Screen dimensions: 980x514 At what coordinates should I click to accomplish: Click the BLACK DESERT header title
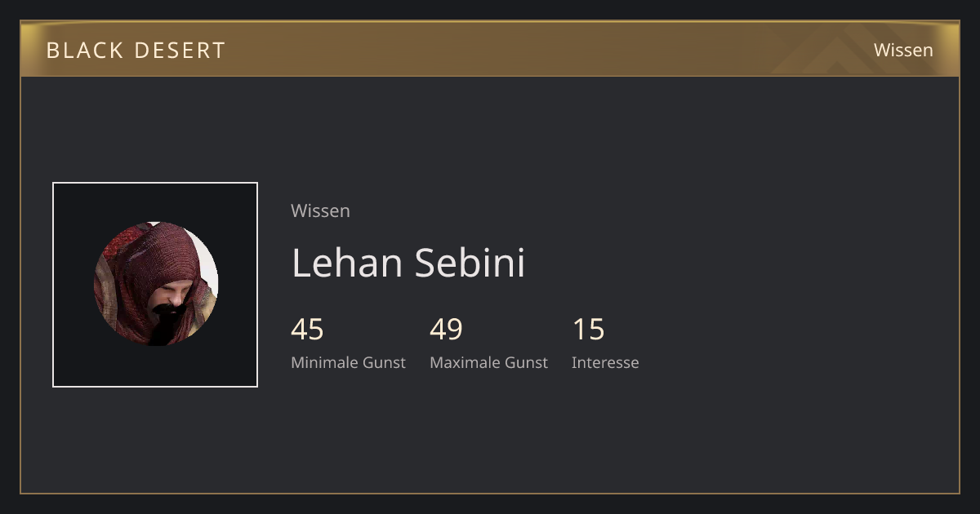click(136, 51)
